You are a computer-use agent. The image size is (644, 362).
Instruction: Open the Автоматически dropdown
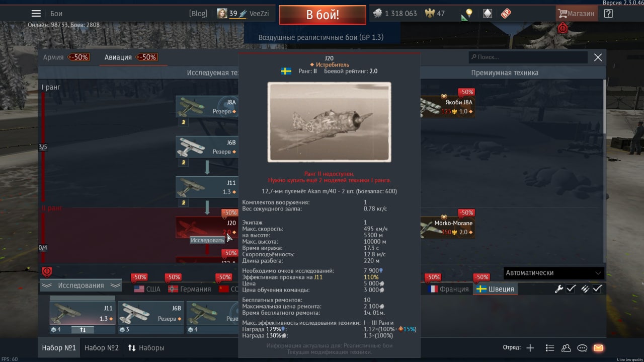[x=553, y=273]
